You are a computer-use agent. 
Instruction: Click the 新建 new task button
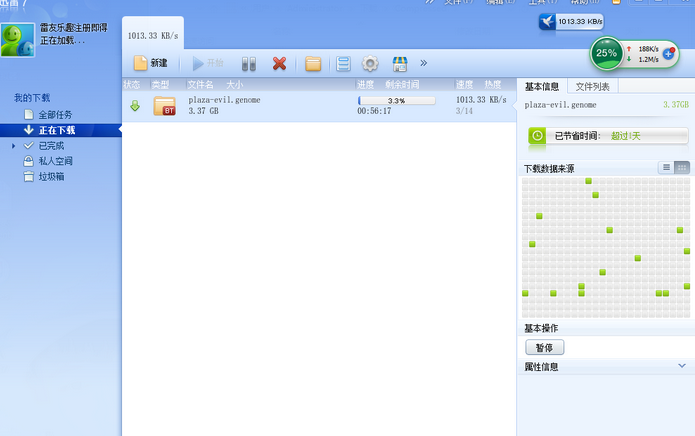(x=150, y=63)
